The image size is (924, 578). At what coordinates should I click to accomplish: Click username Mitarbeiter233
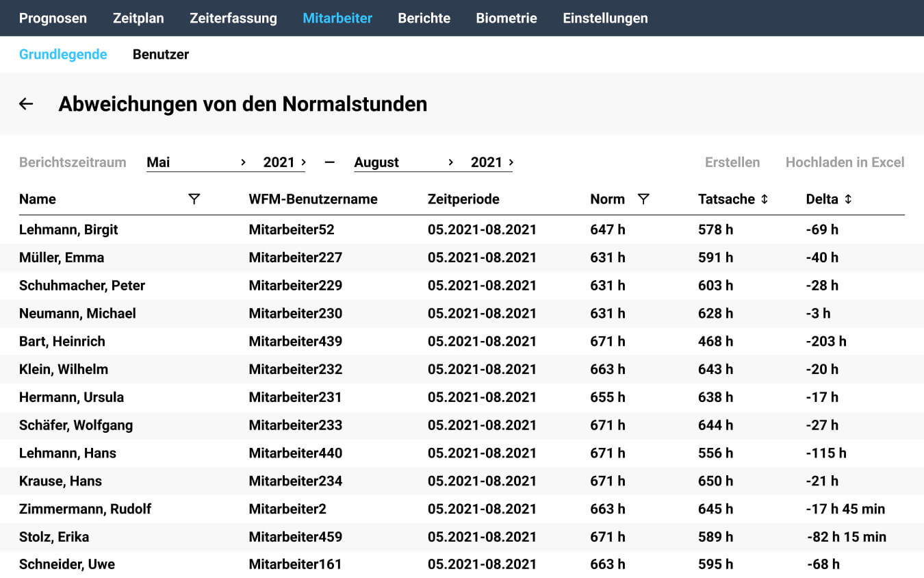296,425
